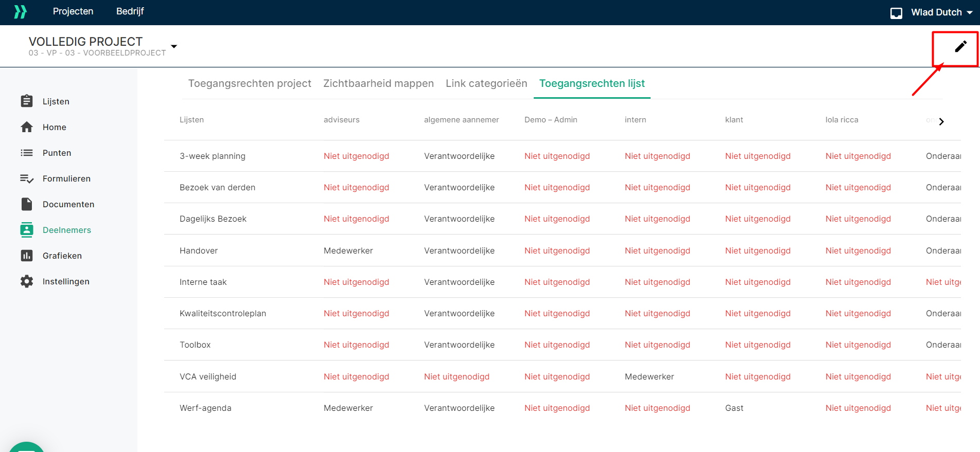The height and width of the screenshot is (452, 980).
Task: Open Punten in sidebar
Action: [x=57, y=153]
